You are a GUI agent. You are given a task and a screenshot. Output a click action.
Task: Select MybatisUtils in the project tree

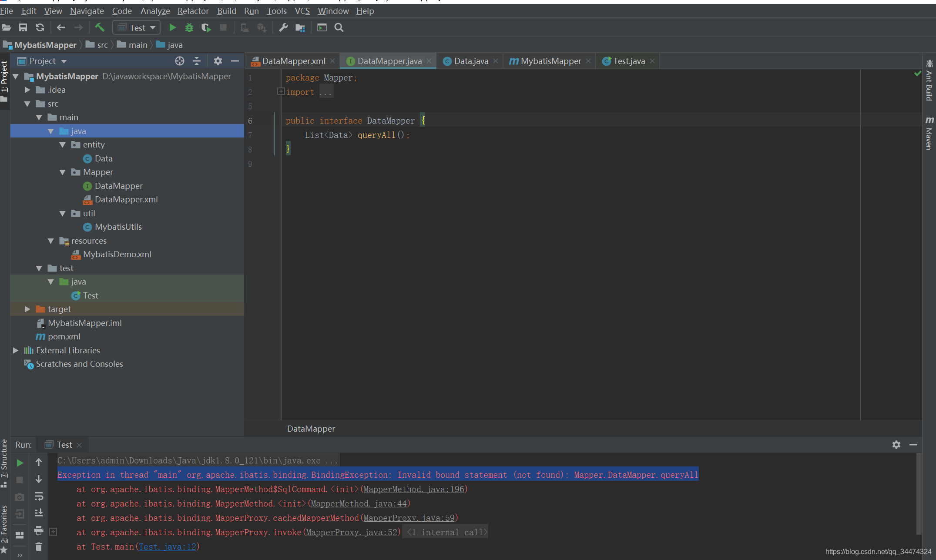coord(118,227)
